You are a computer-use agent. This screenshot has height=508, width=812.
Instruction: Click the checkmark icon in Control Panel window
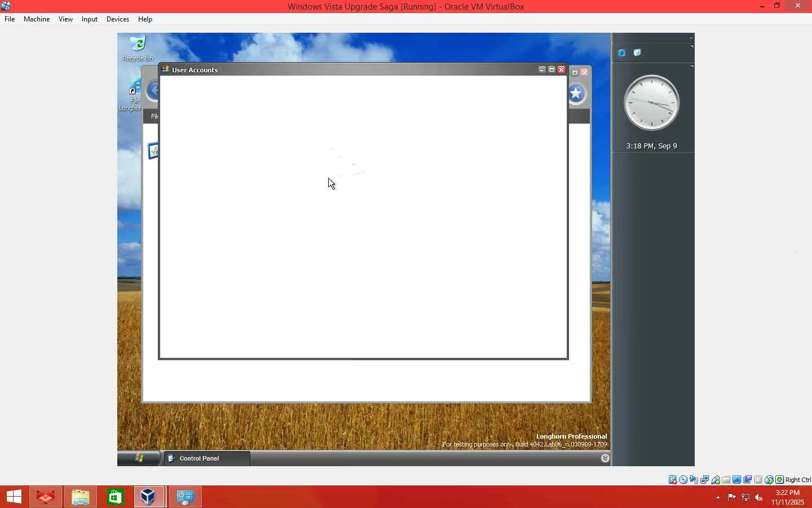[x=152, y=151]
